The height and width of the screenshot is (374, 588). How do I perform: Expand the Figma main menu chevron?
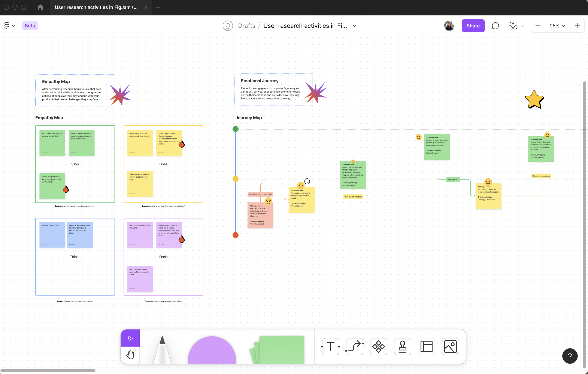pos(14,26)
